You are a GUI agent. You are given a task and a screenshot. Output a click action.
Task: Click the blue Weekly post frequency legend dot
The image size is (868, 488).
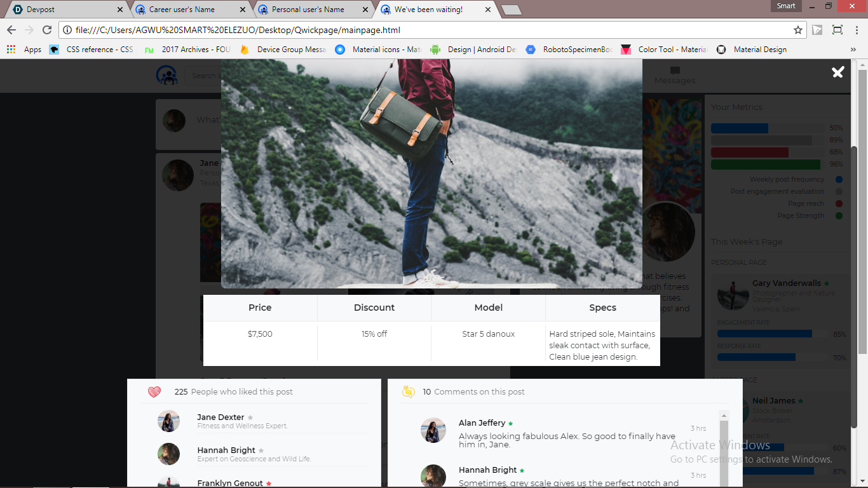pos(839,180)
